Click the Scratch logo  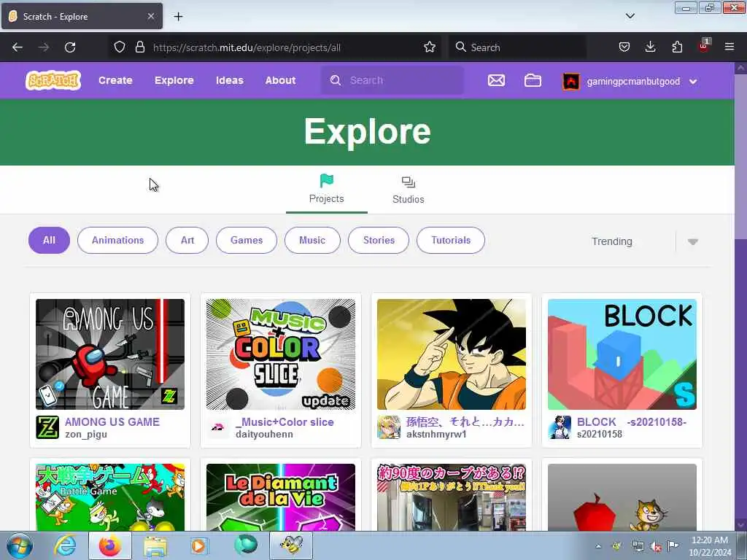(53, 80)
